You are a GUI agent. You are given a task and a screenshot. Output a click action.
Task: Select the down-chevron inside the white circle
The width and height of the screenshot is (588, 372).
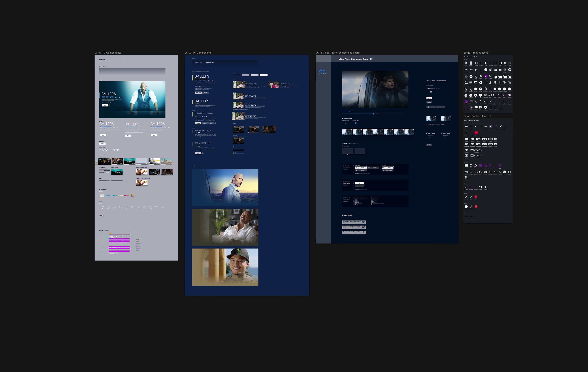pyautogui.click(x=500, y=89)
